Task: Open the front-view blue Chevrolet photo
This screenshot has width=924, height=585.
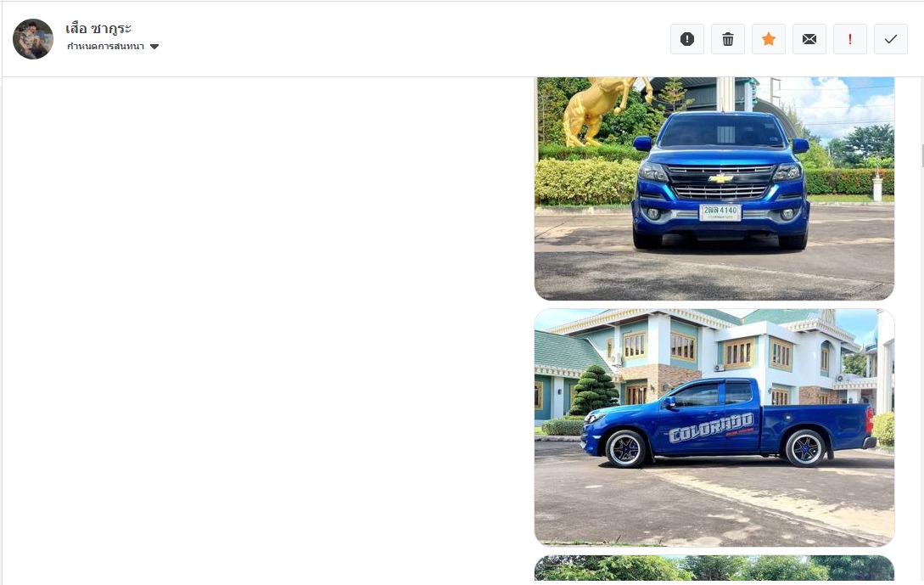Action: [714, 188]
